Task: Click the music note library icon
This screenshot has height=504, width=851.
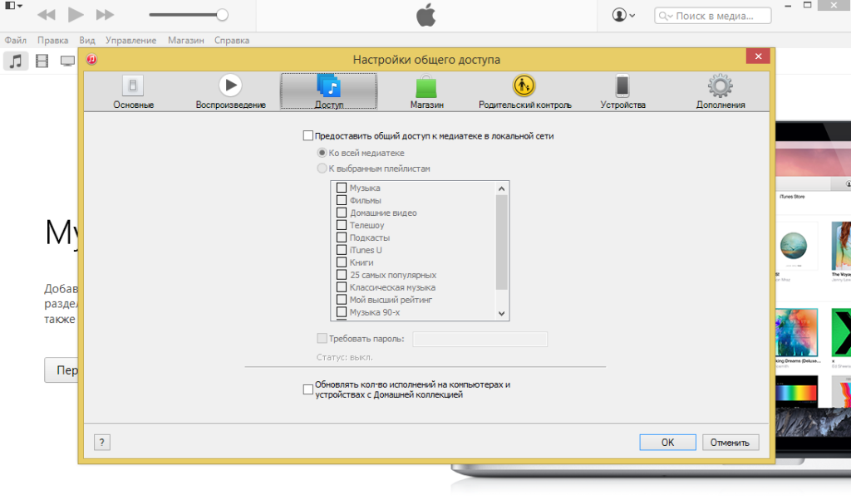Action: (16, 61)
